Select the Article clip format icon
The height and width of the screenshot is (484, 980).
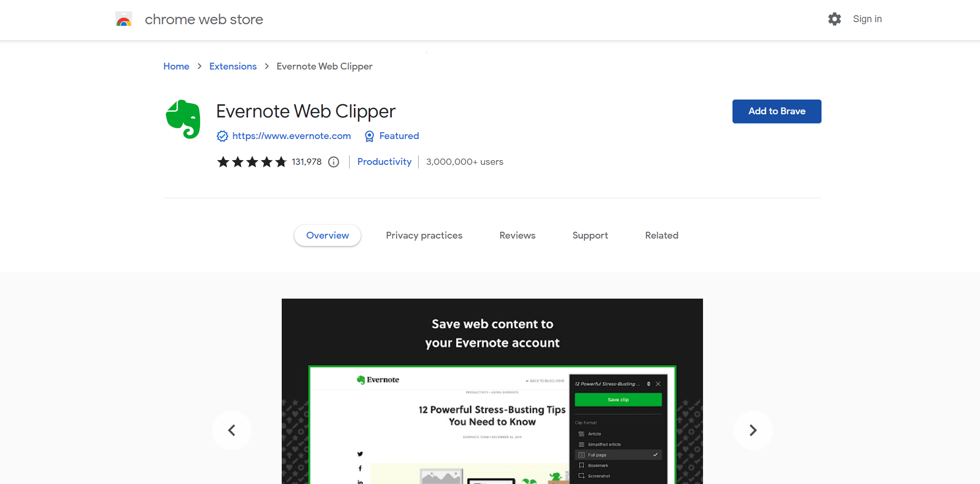(x=581, y=433)
